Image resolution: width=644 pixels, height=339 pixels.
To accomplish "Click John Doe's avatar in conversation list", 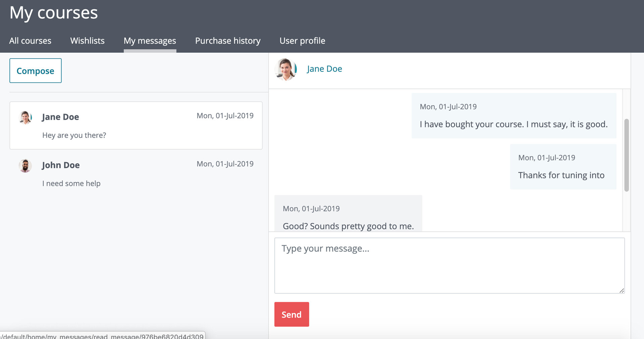I will 25,166.
